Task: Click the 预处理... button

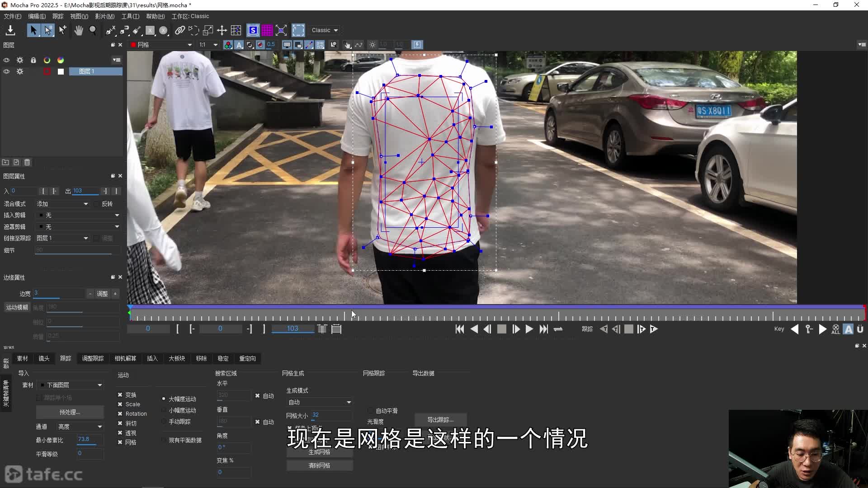Action: click(x=70, y=412)
